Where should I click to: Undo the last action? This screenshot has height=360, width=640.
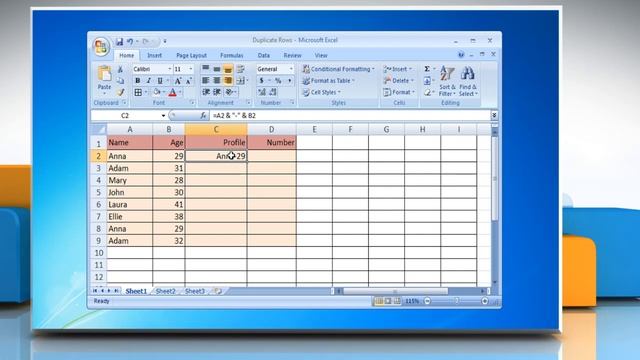130,41
